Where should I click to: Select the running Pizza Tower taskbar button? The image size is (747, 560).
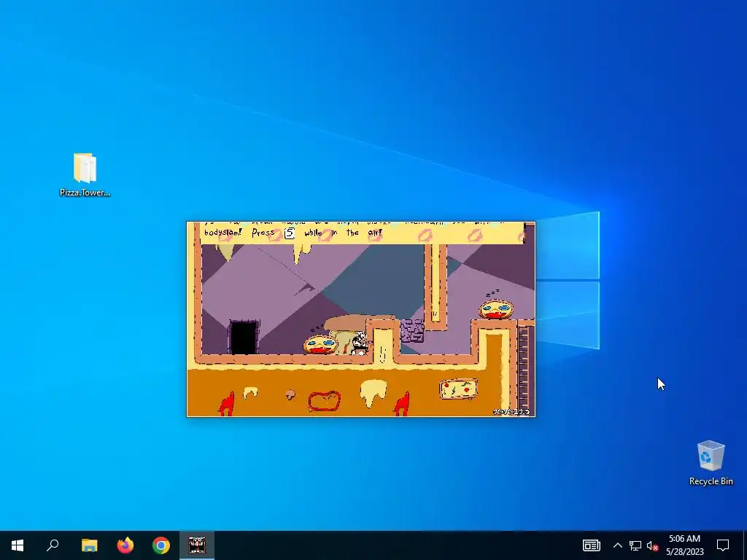(x=197, y=545)
